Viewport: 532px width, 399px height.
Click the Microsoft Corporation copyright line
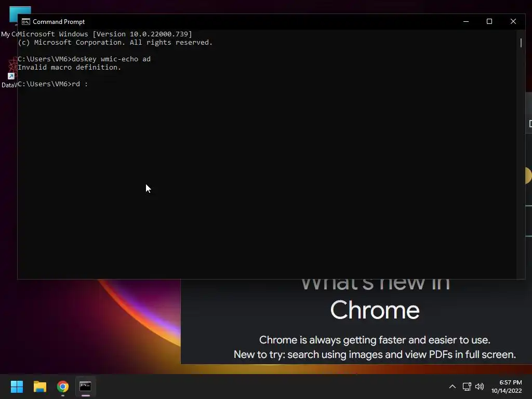point(115,43)
